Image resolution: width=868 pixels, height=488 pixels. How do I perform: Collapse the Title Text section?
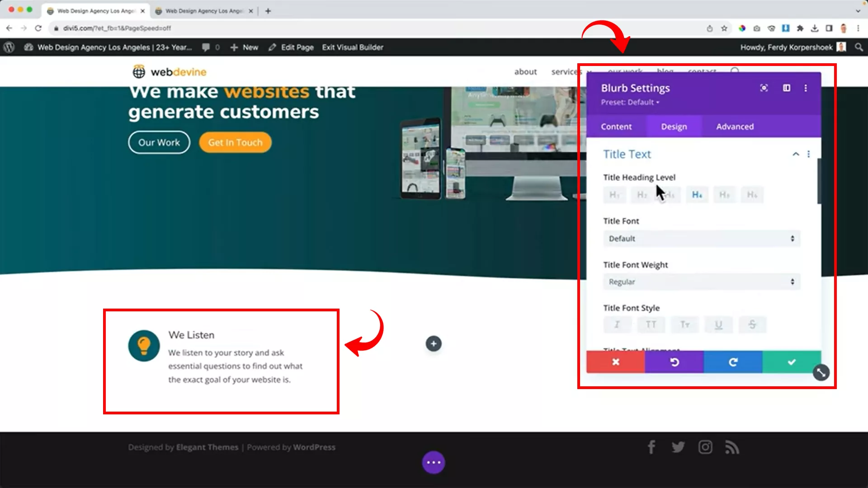tap(796, 154)
